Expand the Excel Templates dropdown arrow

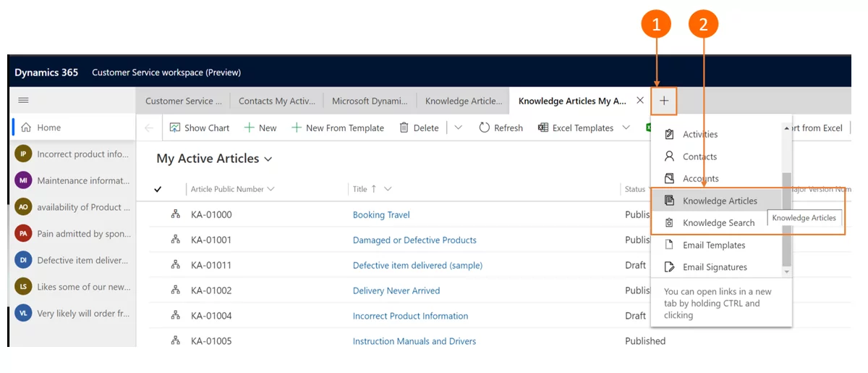point(626,127)
